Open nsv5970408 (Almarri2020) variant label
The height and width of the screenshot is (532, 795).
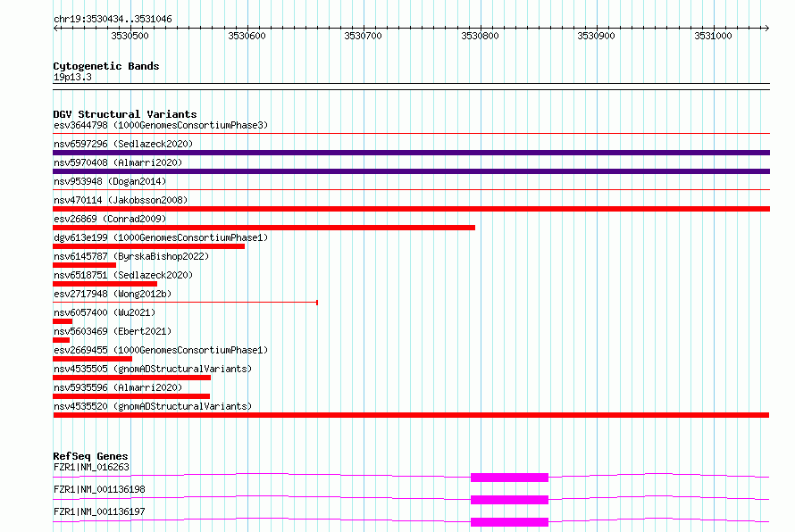(x=118, y=162)
